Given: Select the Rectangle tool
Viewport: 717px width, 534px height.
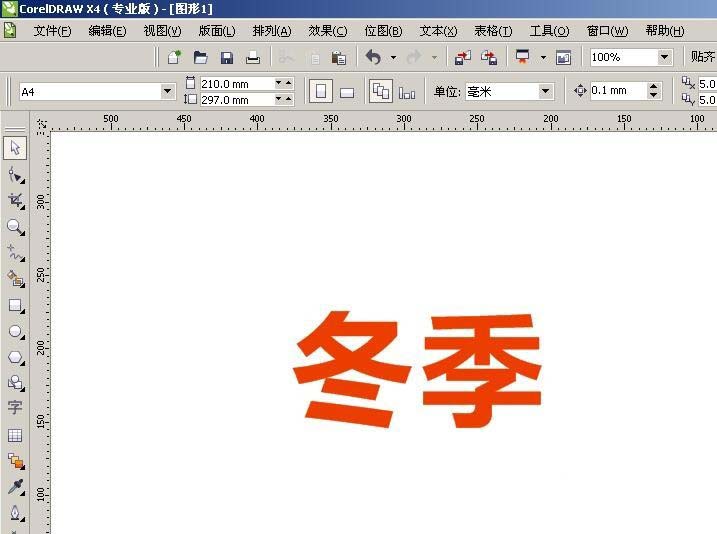Looking at the screenshot, I should click(15, 305).
